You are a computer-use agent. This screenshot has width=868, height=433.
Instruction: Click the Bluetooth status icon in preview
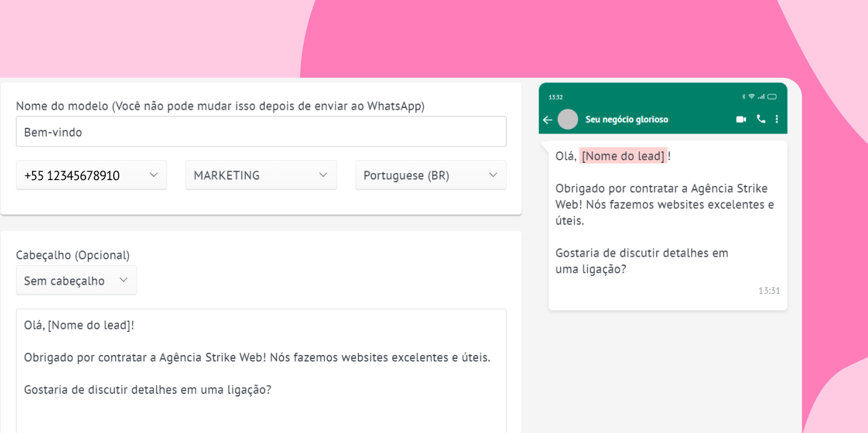tap(744, 97)
